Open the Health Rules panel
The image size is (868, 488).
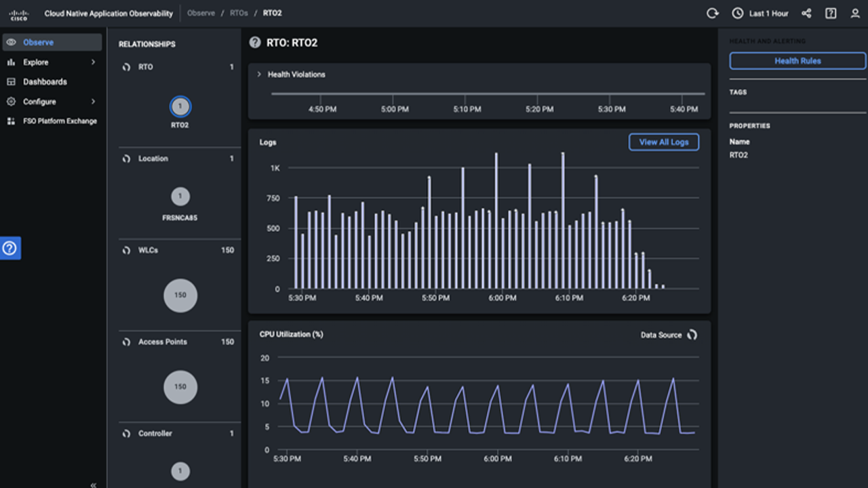tap(797, 60)
